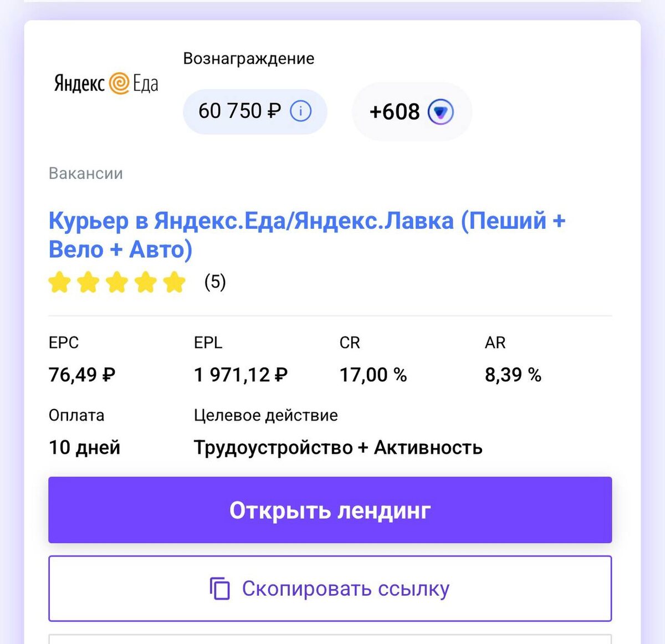
Task: Open the Курьер в Яндекс.Еда/Яндекс.Лавка offer title
Action: click(x=307, y=235)
